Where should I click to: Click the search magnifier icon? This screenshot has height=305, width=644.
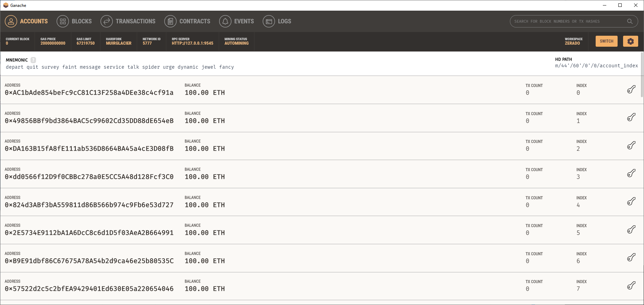[x=630, y=21]
